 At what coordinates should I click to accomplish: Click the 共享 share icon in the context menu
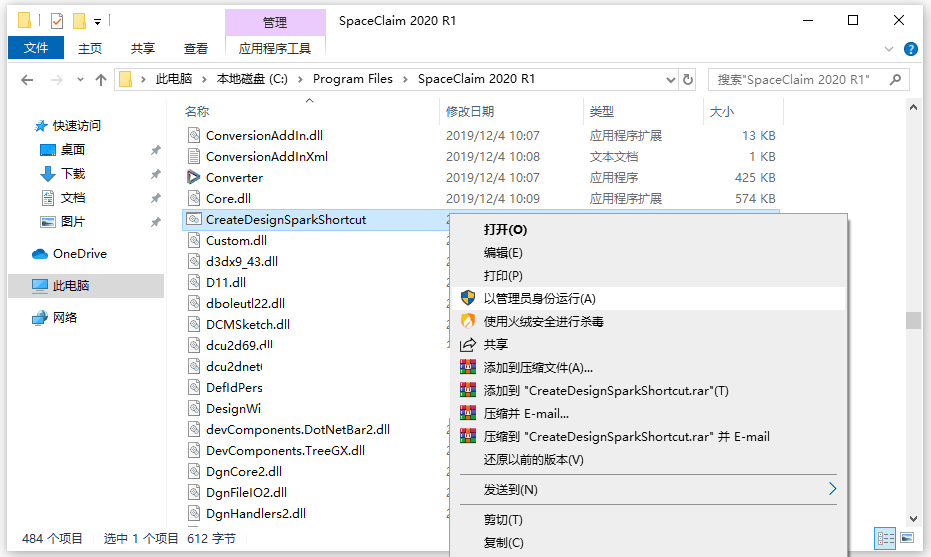[468, 344]
